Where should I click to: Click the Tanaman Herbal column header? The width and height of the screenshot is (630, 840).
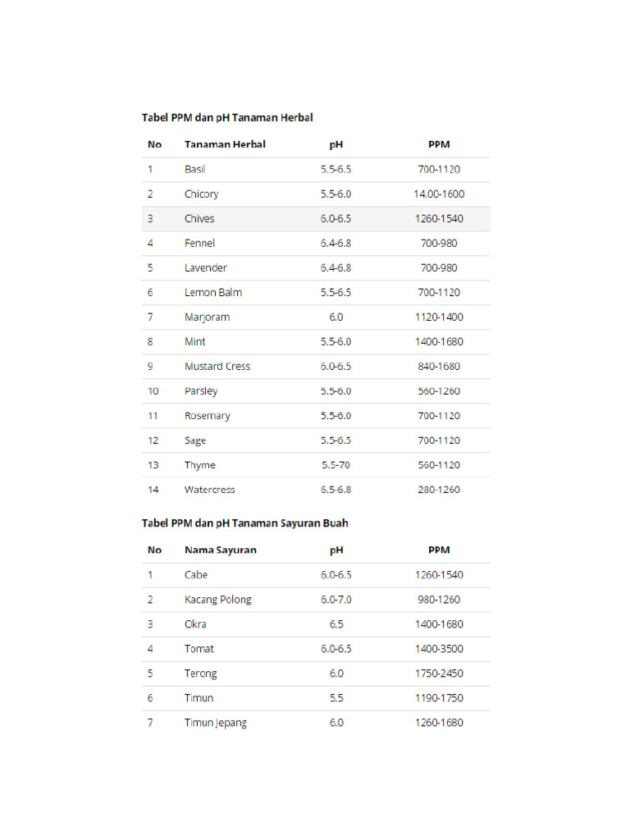pos(225,144)
